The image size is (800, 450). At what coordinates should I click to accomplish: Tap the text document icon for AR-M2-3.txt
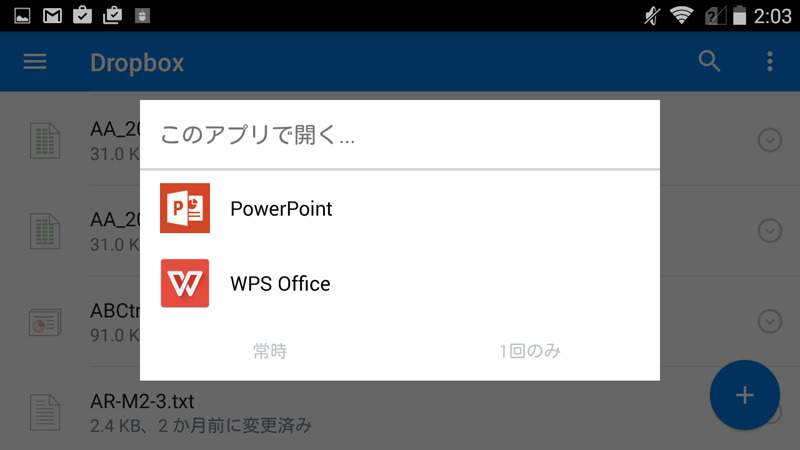click(x=45, y=412)
